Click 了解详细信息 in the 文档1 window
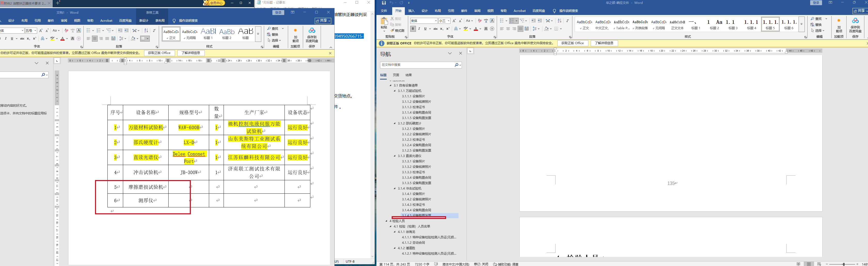 click(x=191, y=53)
